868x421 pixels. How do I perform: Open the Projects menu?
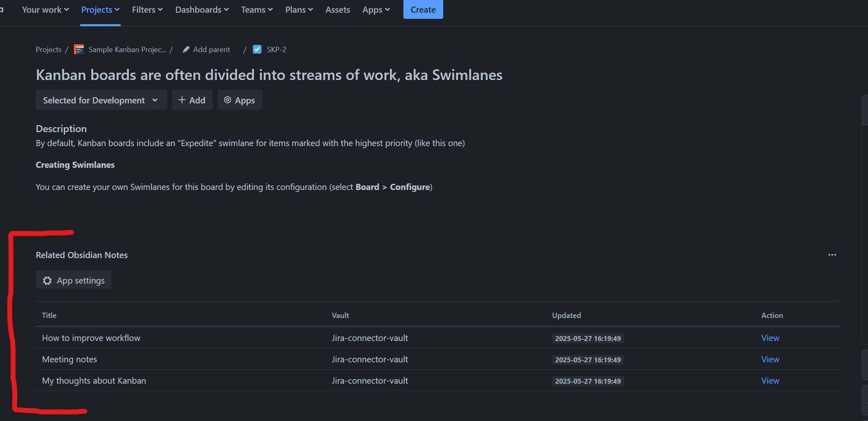click(100, 9)
